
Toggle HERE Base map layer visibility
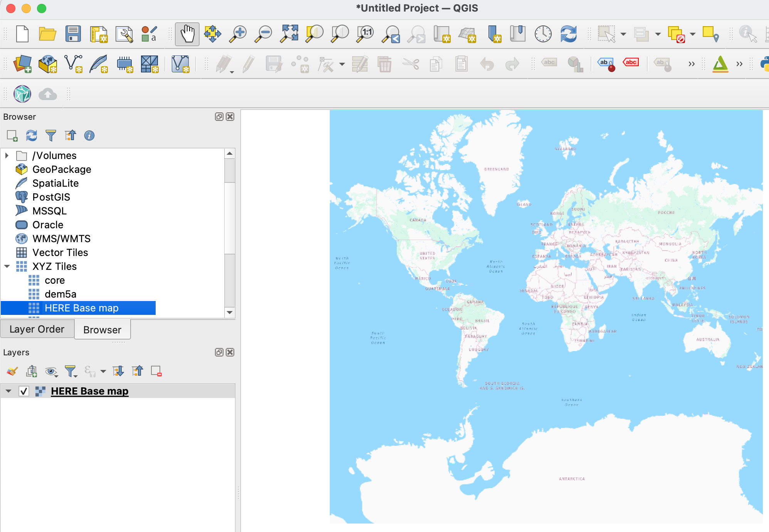(x=24, y=391)
